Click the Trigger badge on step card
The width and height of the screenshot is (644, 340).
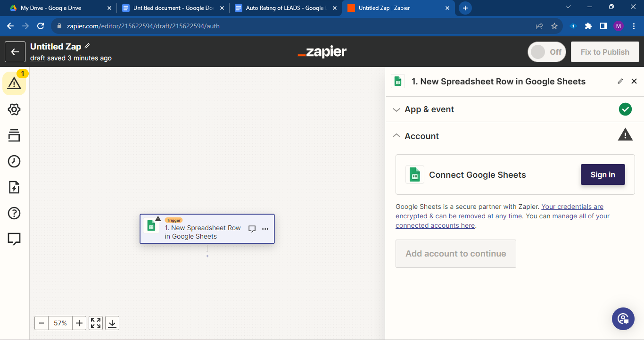pos(173,220)
